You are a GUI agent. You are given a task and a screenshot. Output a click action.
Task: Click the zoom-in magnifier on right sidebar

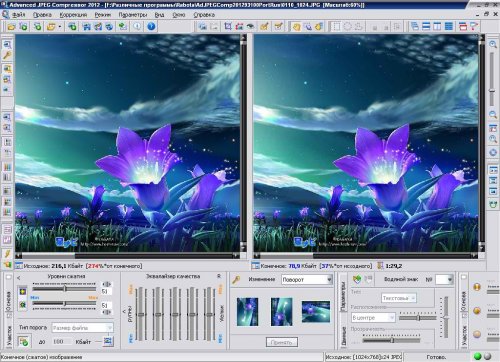click(493, 44)
